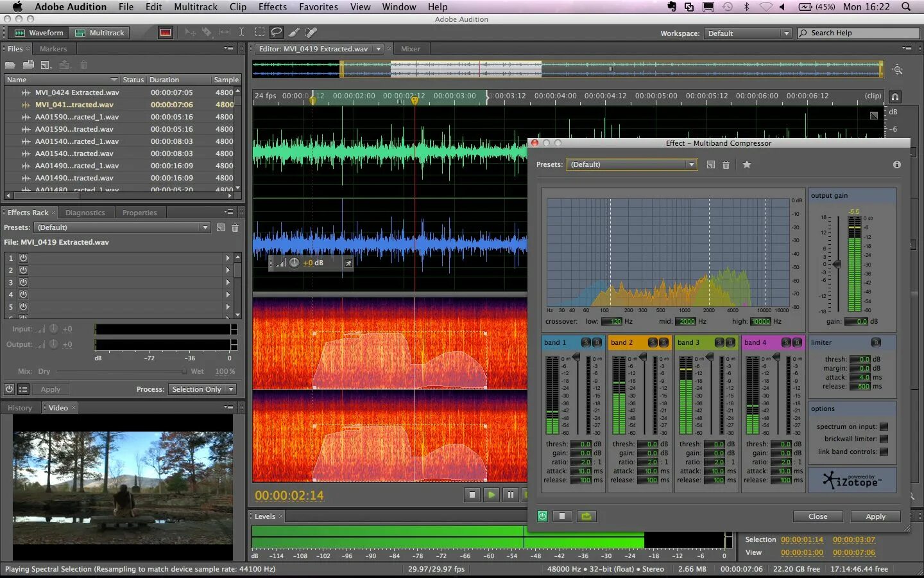Enable link band controls checkbox
Screen dimensions: 924x578
[884, 451]
